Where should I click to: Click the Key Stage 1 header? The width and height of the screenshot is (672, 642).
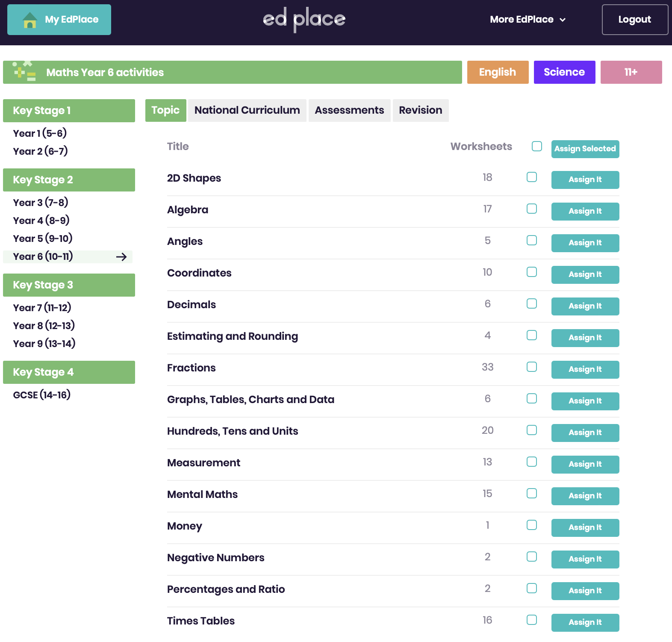click(x=69, y=111)
